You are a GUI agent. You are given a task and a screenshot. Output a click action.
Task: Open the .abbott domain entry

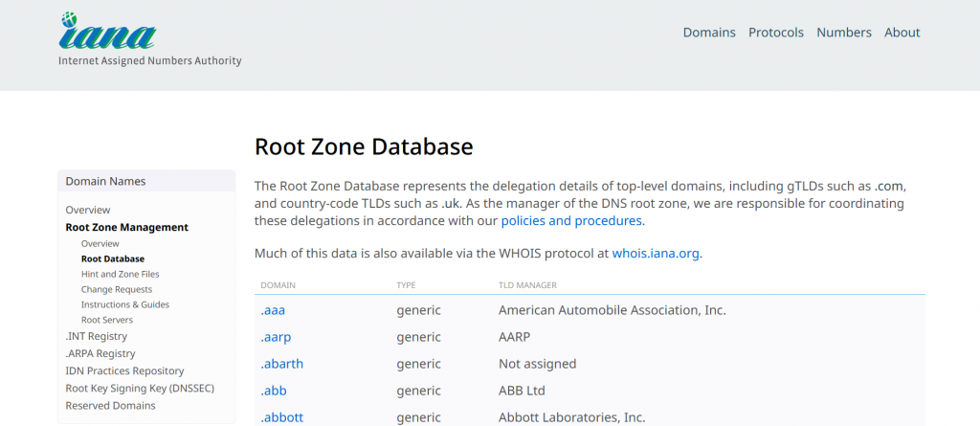pos(282,417)
